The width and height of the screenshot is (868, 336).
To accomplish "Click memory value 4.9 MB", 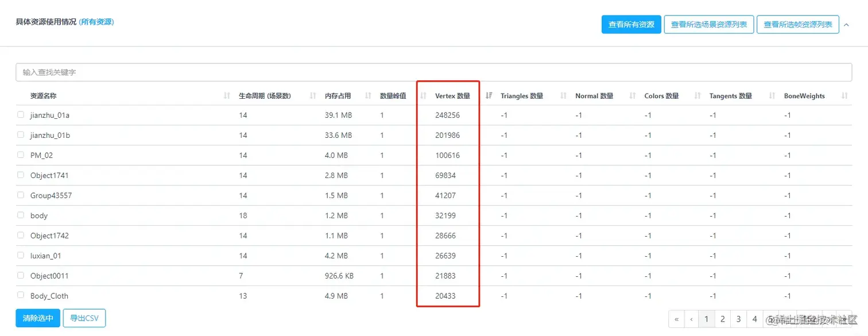I will pos(336,296).
